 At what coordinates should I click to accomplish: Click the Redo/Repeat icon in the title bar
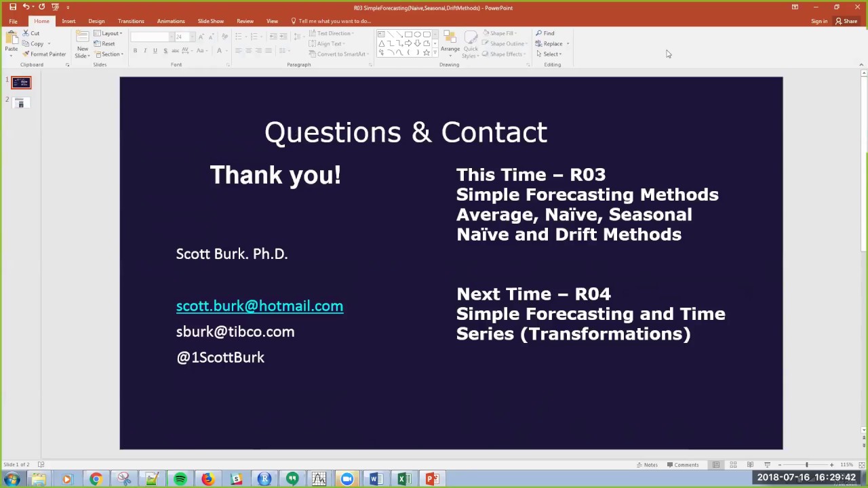point(41,7)
